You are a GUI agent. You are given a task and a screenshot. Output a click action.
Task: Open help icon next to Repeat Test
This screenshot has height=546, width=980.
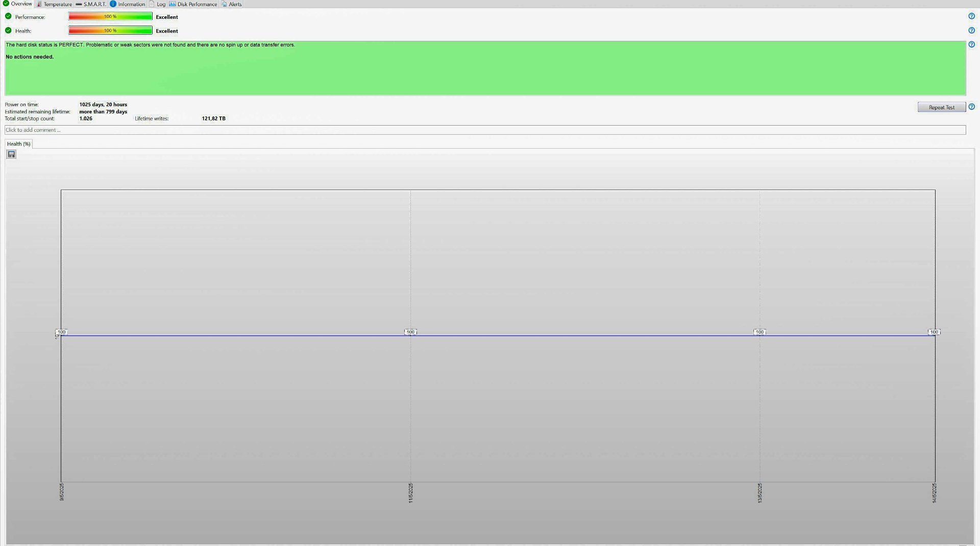(971, 107)
